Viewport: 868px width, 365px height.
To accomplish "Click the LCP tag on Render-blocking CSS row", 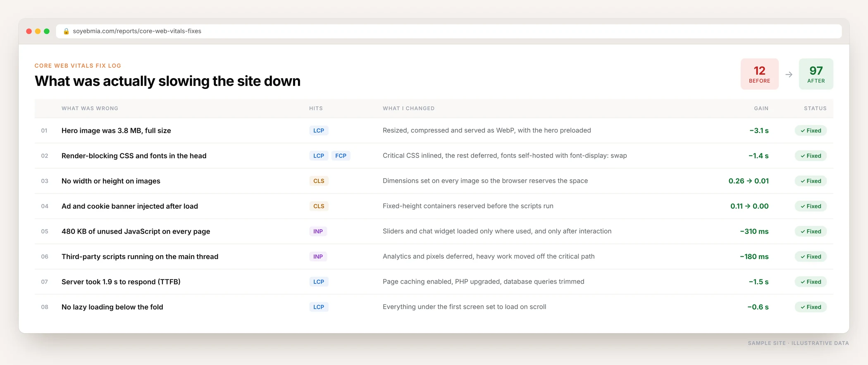I will click(319, 156).
